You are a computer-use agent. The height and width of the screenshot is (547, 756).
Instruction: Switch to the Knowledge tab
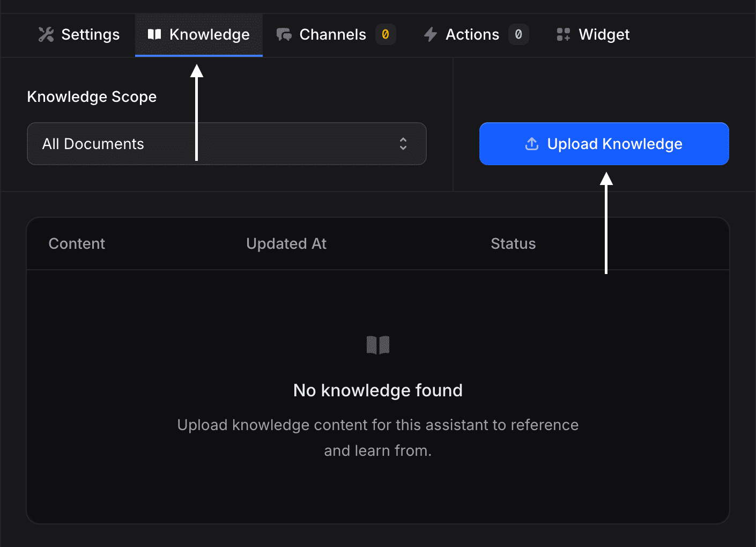(x=199, y=35)
